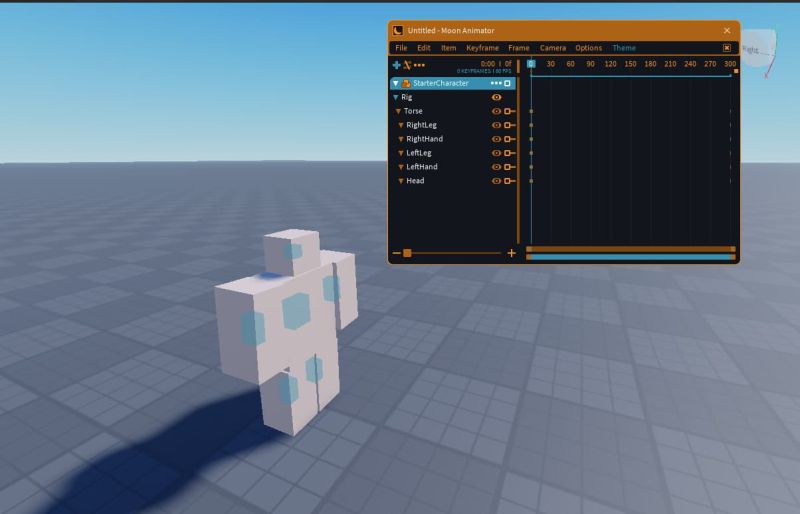800x514 pixels.
Task: Click the orange timeline scrollbar
Action: pyautogui.click(x=631, y=249)
